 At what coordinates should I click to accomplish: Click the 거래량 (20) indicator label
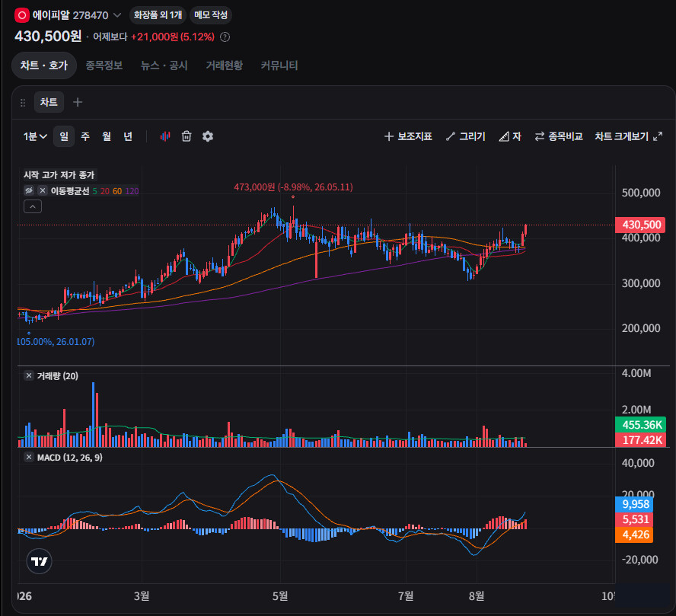58,376
